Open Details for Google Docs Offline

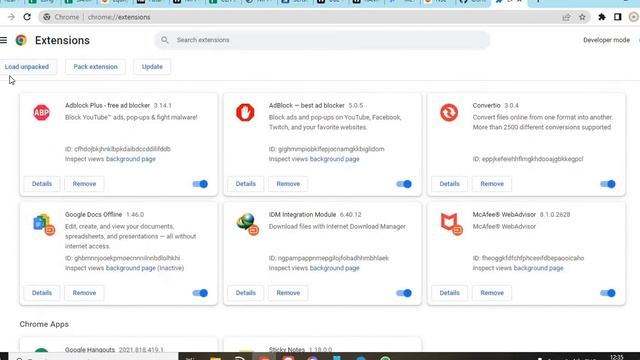(42, 293)
